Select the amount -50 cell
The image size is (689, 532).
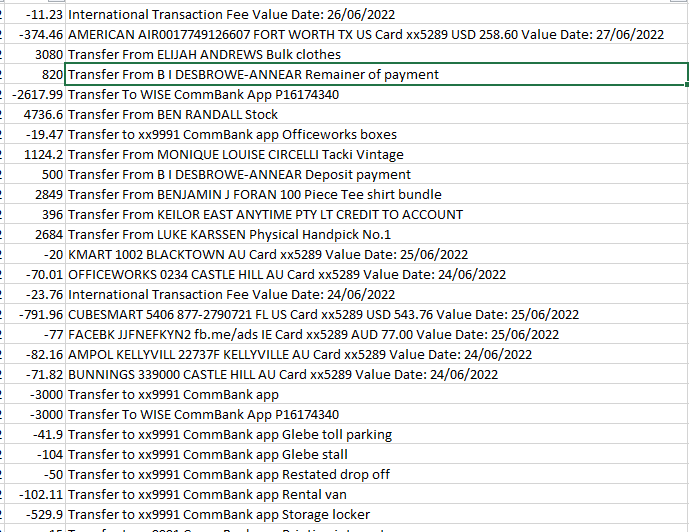tap(35, 474)
